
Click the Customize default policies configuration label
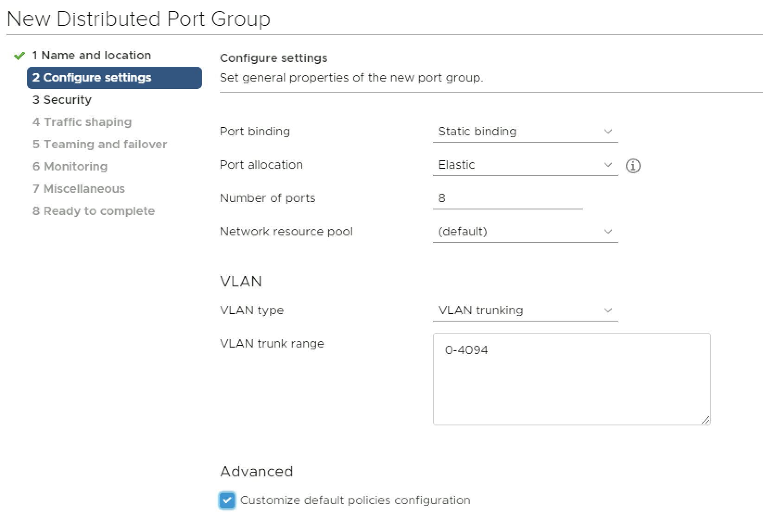[x=355, y=500]
